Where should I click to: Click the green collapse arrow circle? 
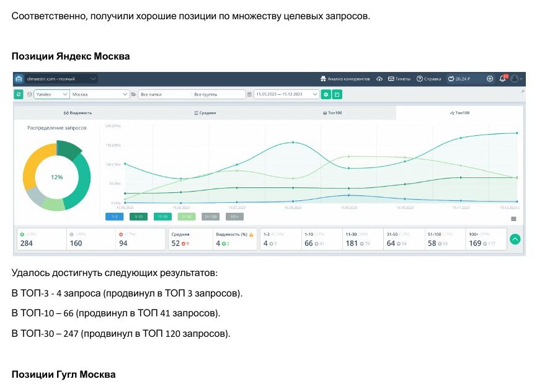515,239
